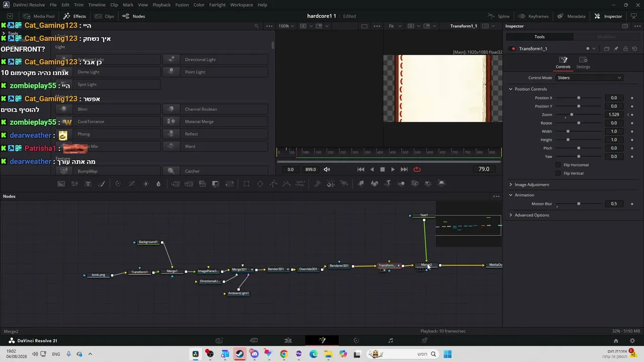The image size is (644, 362).
Task: Open workspace layout dropdown at top-left
Action: tap(10, 16)
